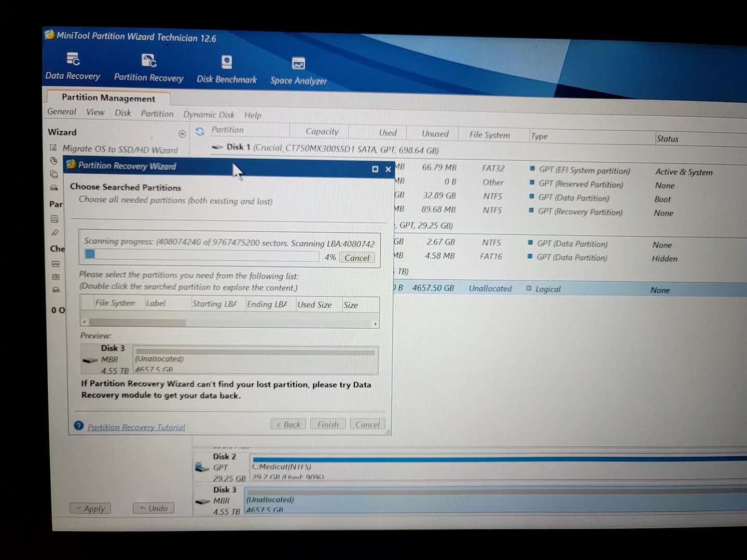Open the Space Analyzer tool

coord(299,71)
